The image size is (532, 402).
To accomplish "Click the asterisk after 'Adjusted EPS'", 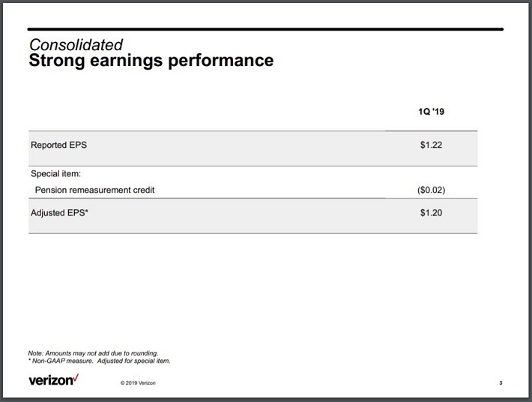I will point(88,212).
